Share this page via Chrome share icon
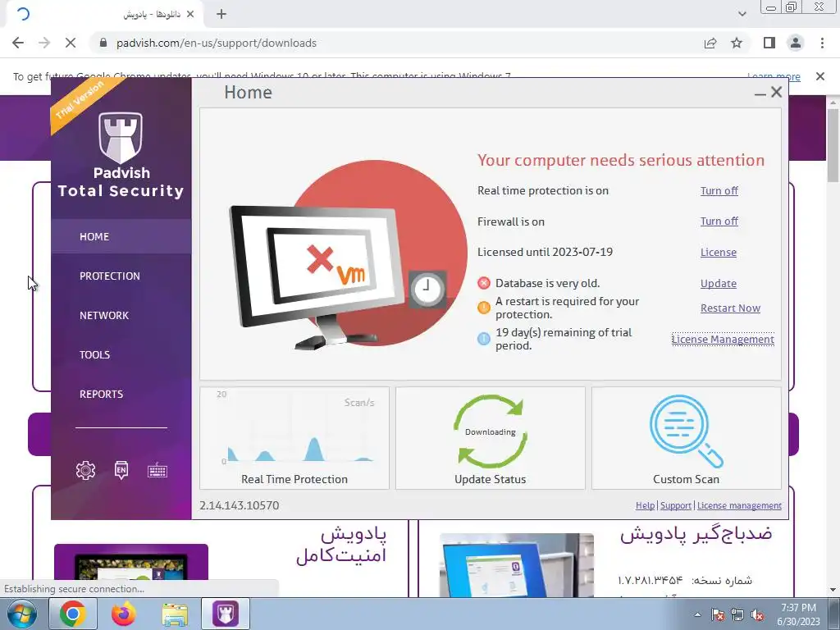840x630 pixels. point(710,43)
